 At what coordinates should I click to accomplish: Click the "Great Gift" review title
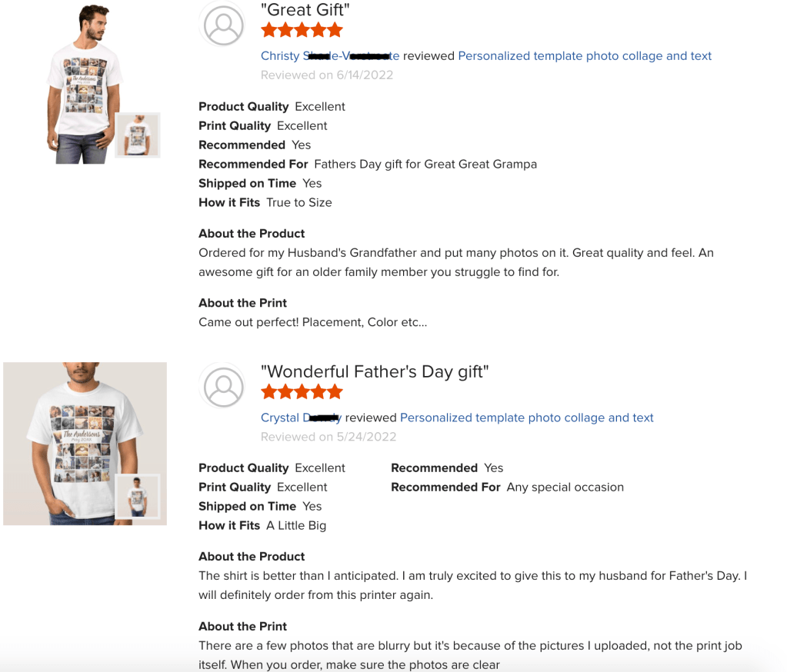[x=304, y=10]
